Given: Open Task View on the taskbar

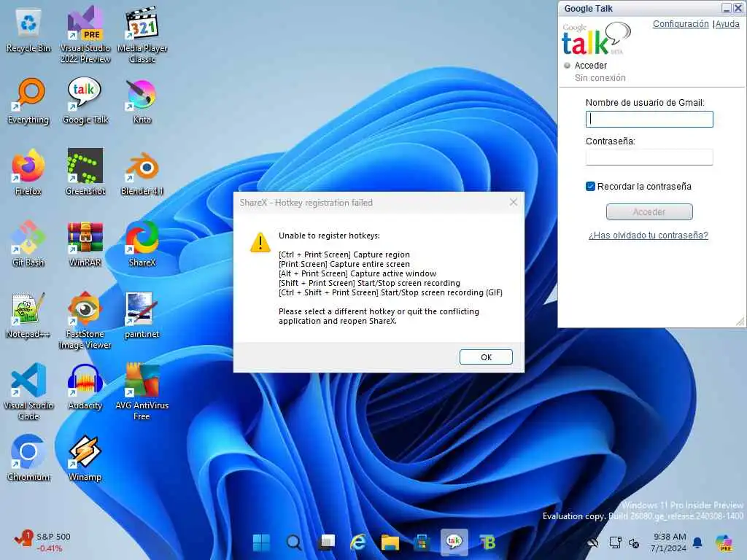Looking at the screenshot, I should pos(326,542).
